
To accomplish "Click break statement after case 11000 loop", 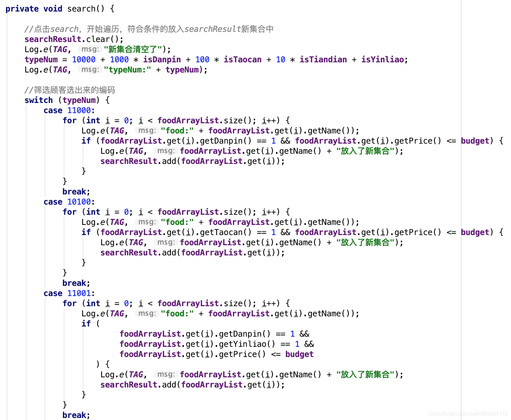I will pyautogui.click(x=76, y=192).
